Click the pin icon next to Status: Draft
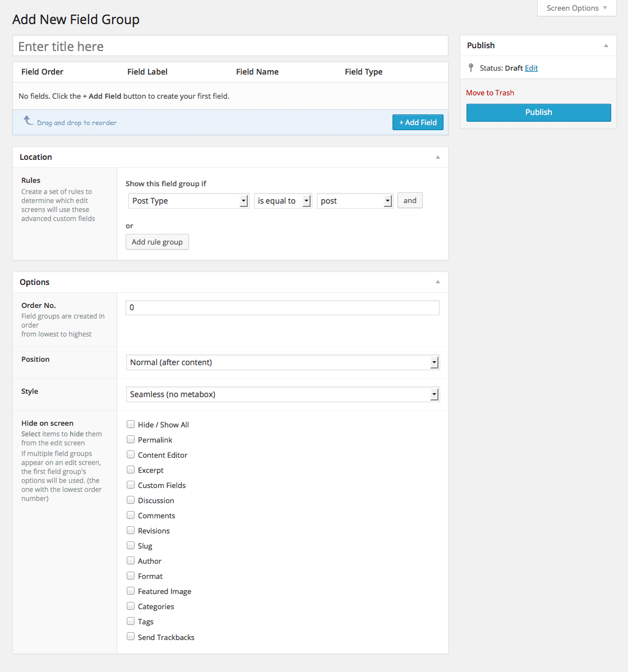This screenshot has height=672, width=628. pyautogui.click(x=470, y=67)
